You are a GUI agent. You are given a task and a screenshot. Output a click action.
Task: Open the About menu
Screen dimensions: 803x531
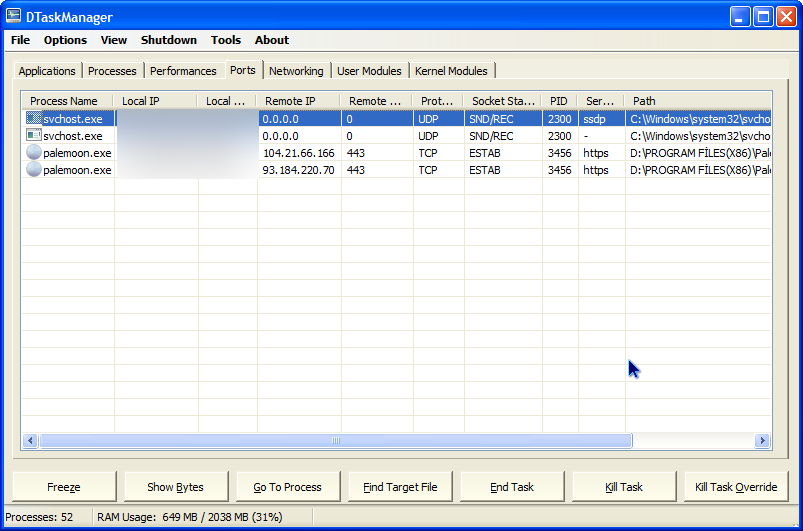272,40
